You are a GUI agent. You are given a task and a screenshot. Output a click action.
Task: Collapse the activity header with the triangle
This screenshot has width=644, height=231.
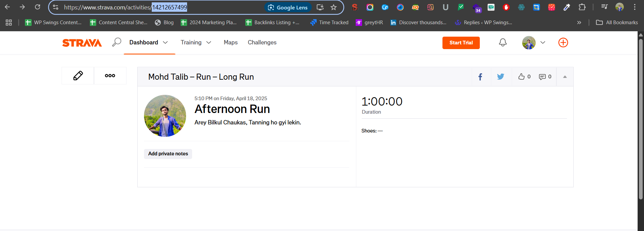pyautogui.click(x=565, y=77)
